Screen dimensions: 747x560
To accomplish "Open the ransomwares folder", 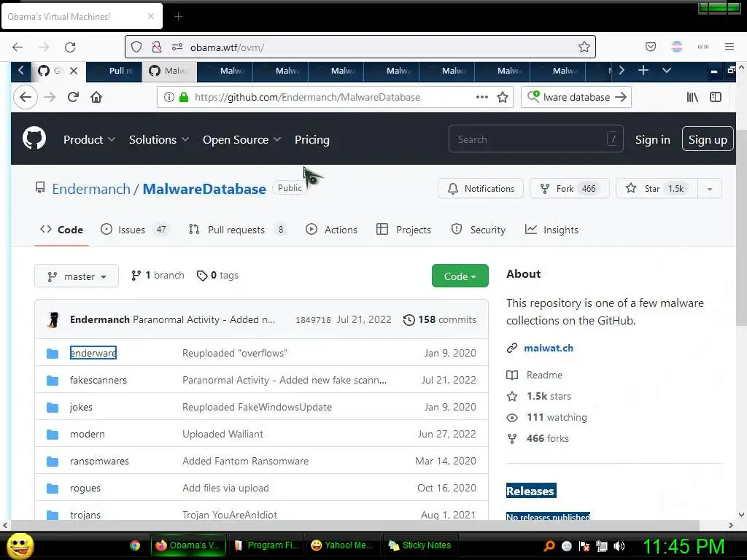I will pyautogui.click(x=99, y=461).
